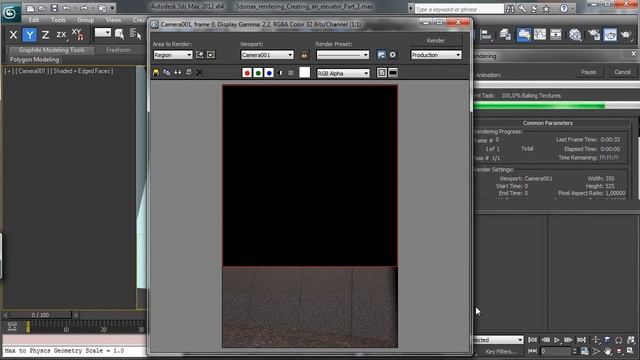Toggle the ZX plane constraint
Image resolution: width=640 pixels, height=360 pixels.
[61, 35]
